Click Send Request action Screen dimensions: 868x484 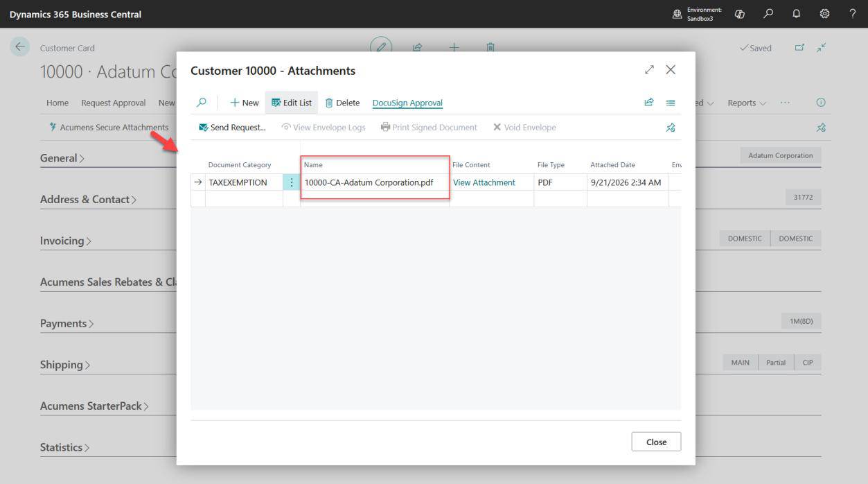232,128
